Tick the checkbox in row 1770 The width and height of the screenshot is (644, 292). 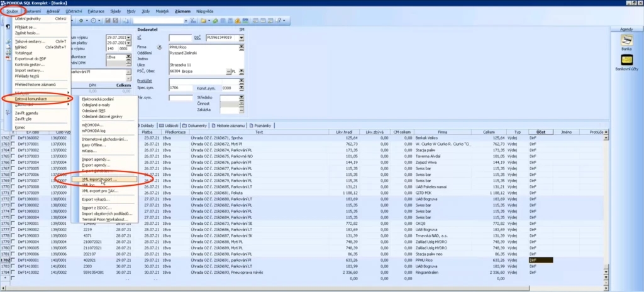point(13,187)
